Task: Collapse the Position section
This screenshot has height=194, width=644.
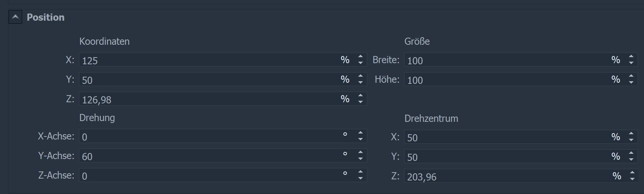Action: (15, 17)
